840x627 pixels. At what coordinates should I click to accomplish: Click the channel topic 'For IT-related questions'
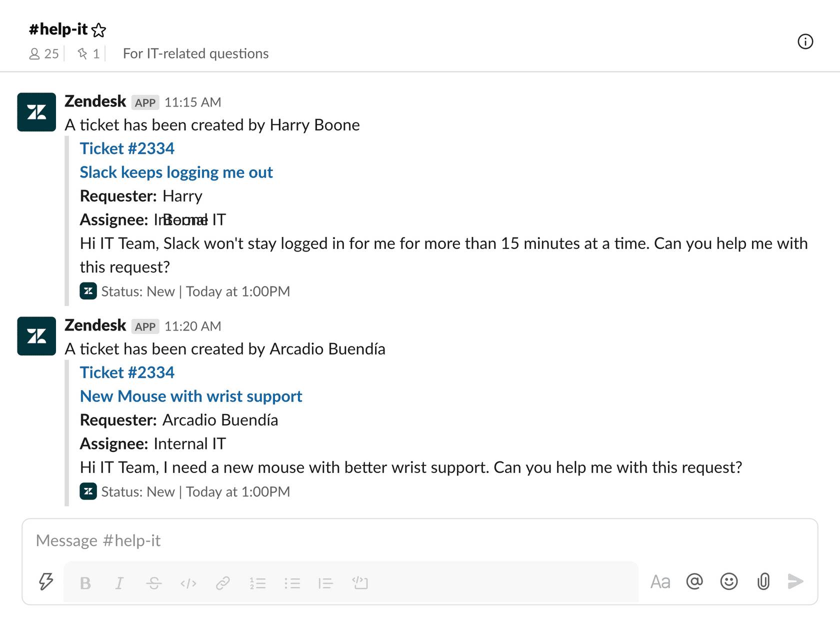coord(195,53)
